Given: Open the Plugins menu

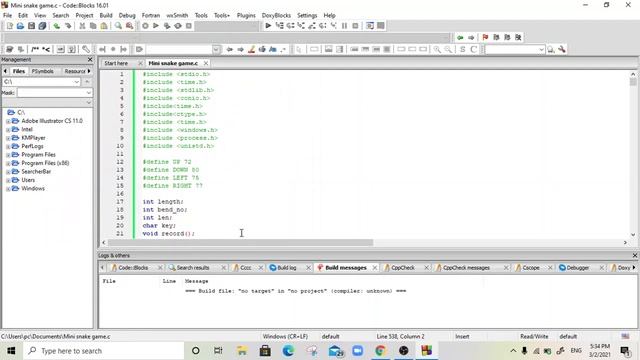Looking at the screenshot, I should pyautogui.click(x=246, y=15).
